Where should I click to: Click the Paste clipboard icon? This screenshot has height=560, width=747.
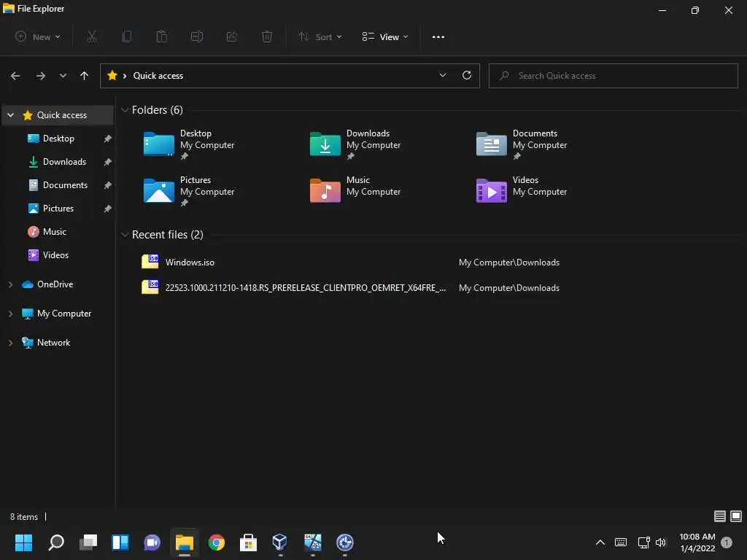pos(162,36)
